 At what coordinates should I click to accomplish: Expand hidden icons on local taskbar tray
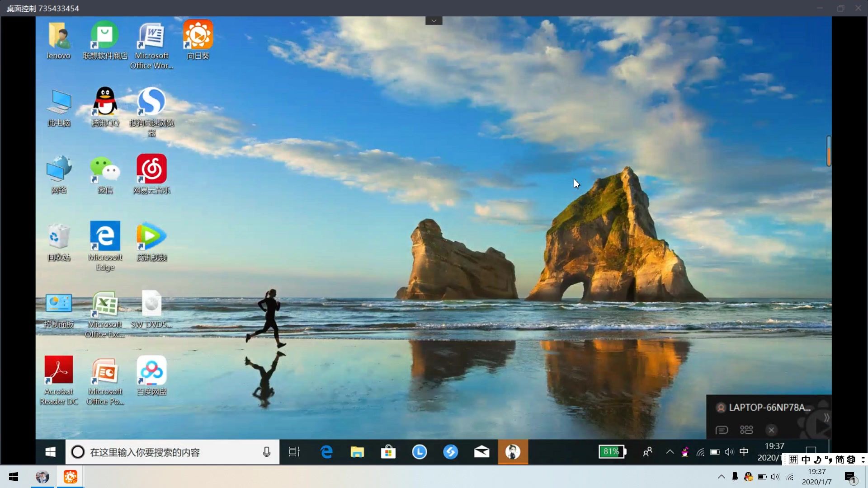coord(722,477)
